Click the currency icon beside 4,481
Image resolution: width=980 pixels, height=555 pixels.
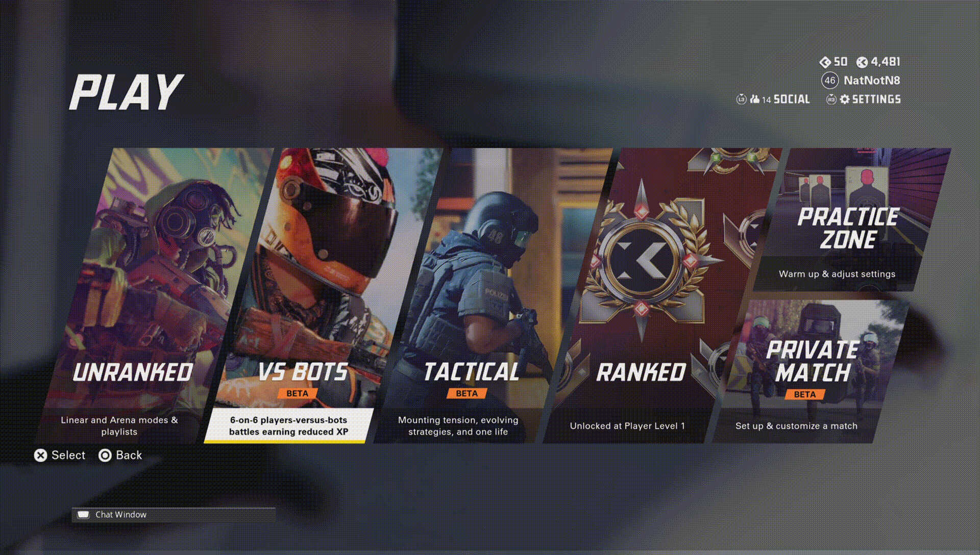click(x=862, y=62)
